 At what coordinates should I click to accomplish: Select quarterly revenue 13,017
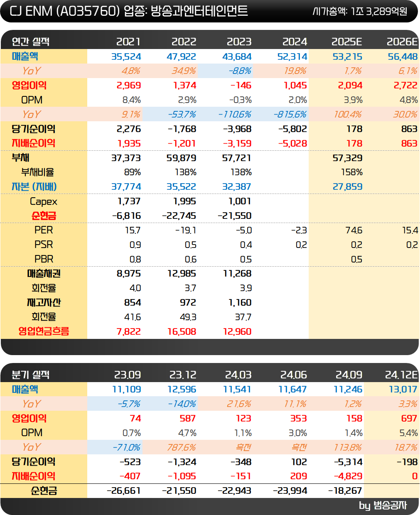(x=403, y=390)
